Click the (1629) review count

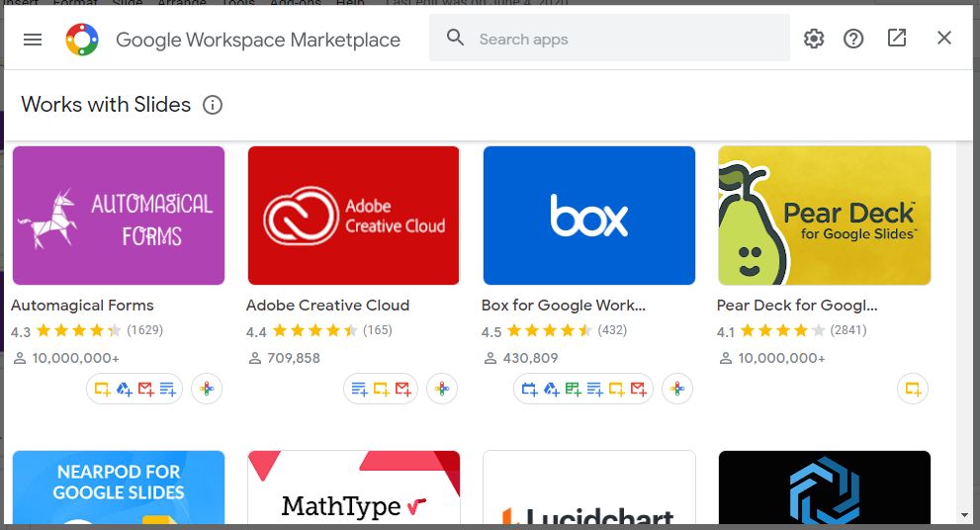(x=145, y=330)
